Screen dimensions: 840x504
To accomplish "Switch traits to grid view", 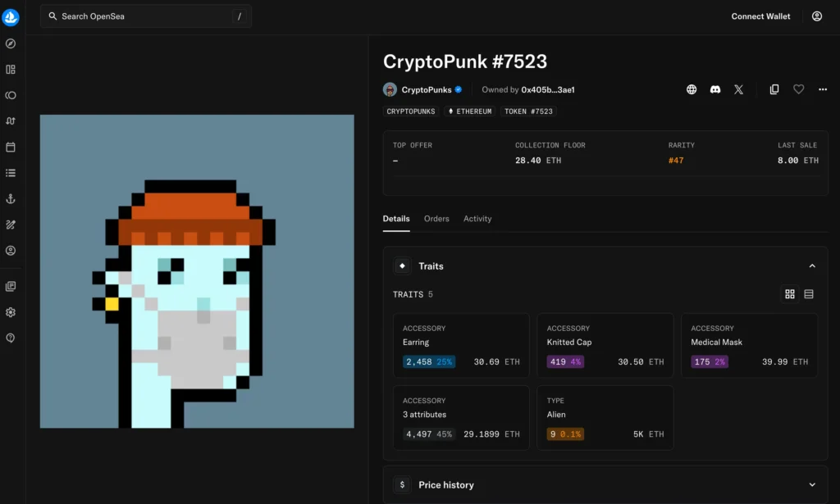I will pyautogui.click(x=790, y=294).
